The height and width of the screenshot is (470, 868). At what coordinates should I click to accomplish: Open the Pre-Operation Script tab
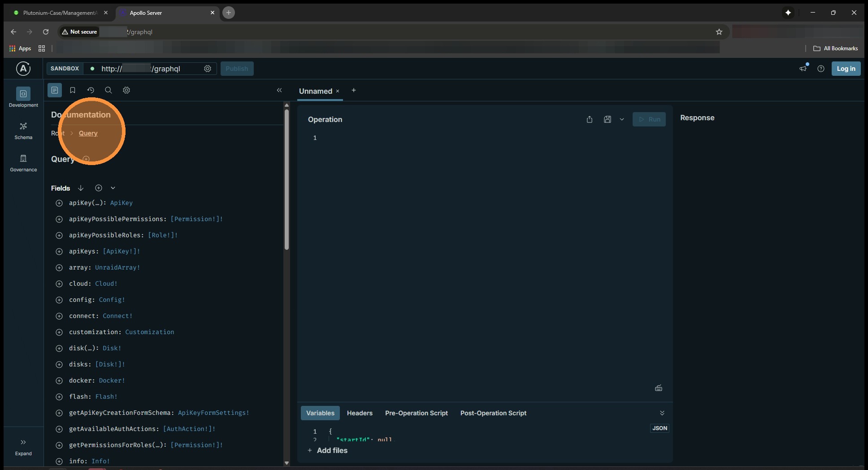(x=416, y=413)
